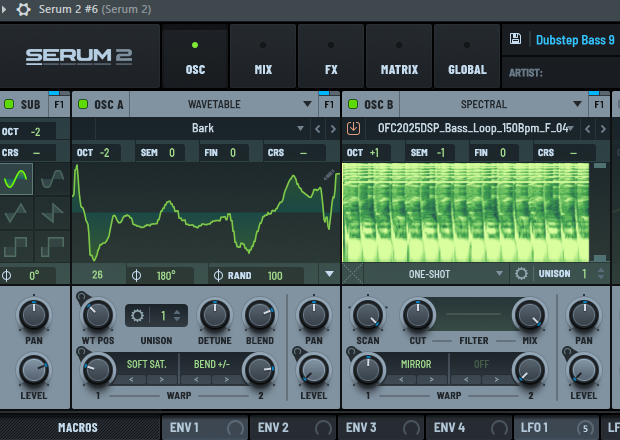
Task: Click the save preset floppy disk icon
Action: [x=516, y=40]
